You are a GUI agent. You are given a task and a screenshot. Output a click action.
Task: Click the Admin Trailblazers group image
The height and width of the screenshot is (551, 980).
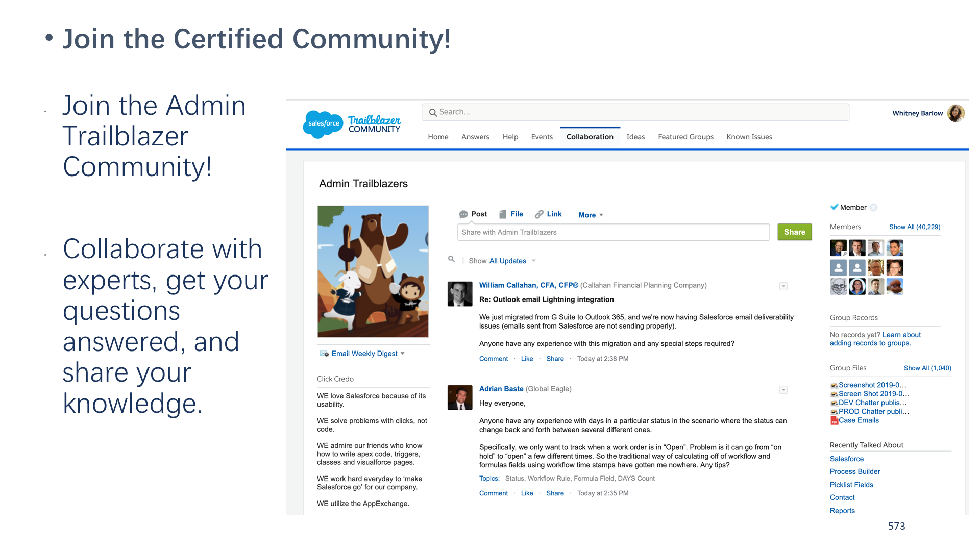coord(373,271)
